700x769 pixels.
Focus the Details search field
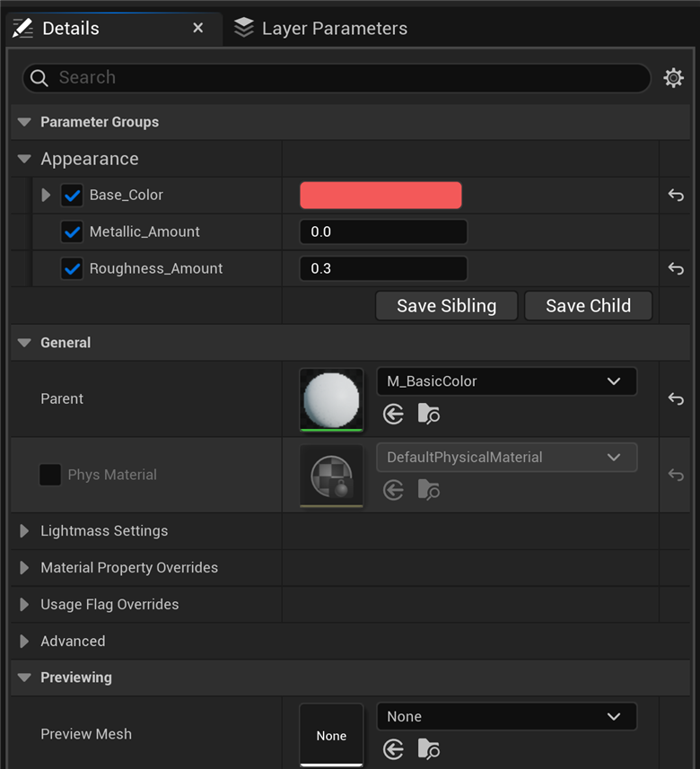(337, 78)
